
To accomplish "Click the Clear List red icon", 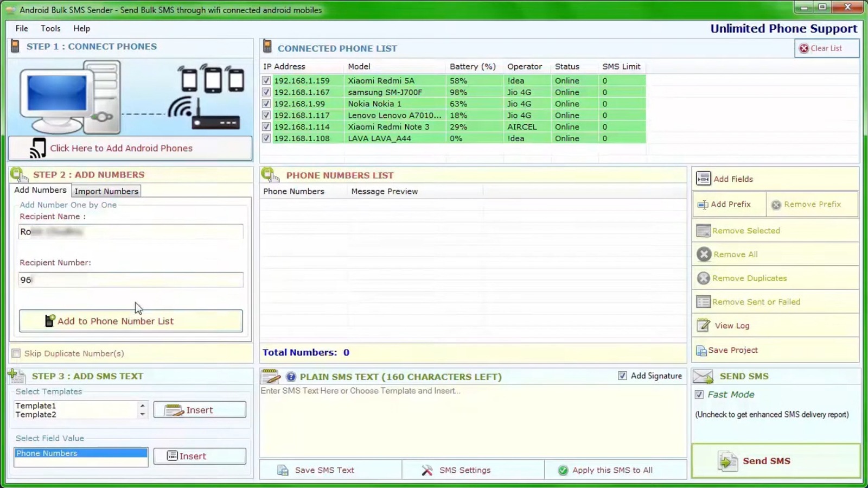I will pyautogui.click(x=804, y=48).
